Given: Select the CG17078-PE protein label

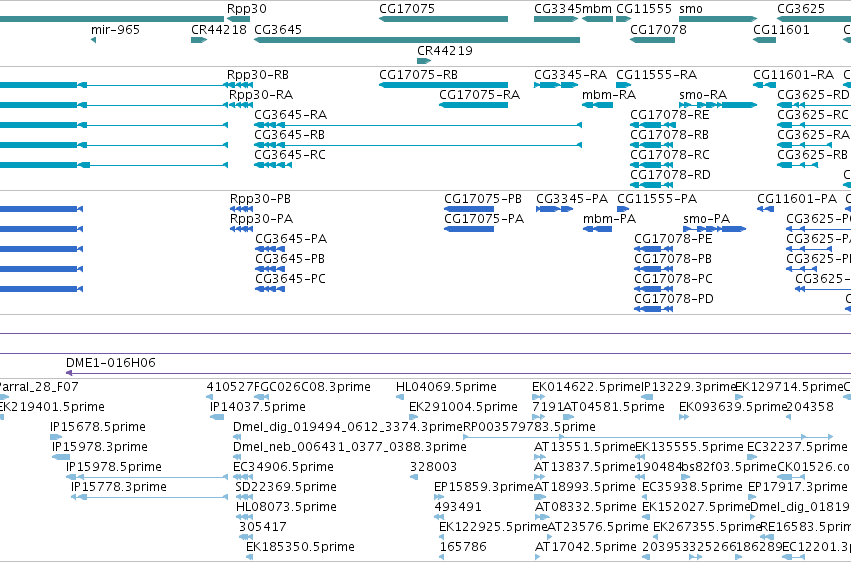Looking at the screenshot, I should point(673,239).
